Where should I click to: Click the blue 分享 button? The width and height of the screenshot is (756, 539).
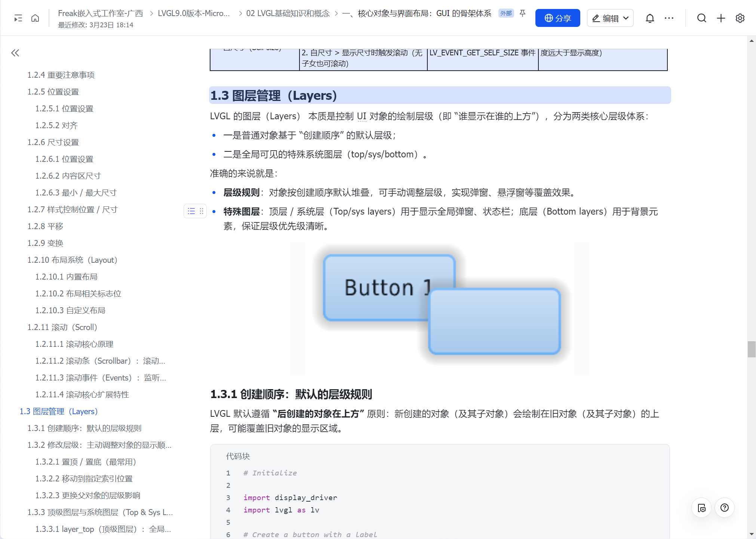[557, 18]
